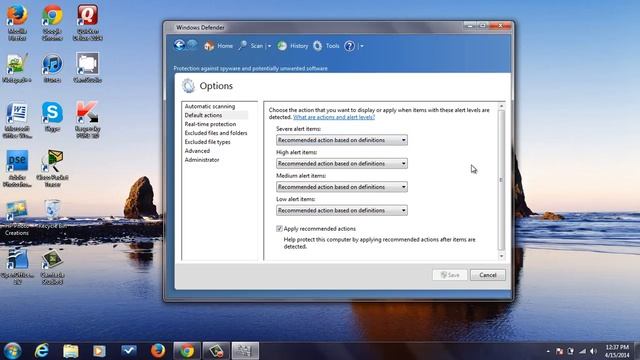Start a Scan from the toolbar
The height and width of the screenshot is (360, 640).
(x=252, y=46)
